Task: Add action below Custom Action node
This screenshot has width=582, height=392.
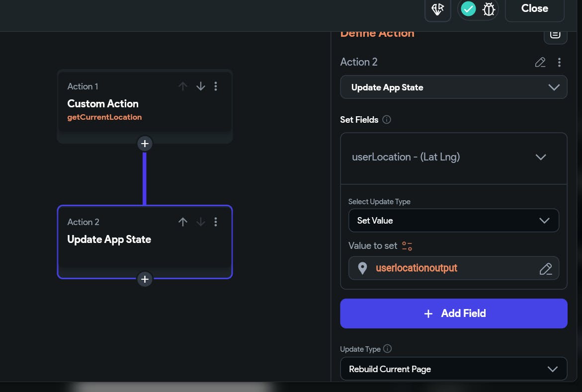Action: coord(145,144)
